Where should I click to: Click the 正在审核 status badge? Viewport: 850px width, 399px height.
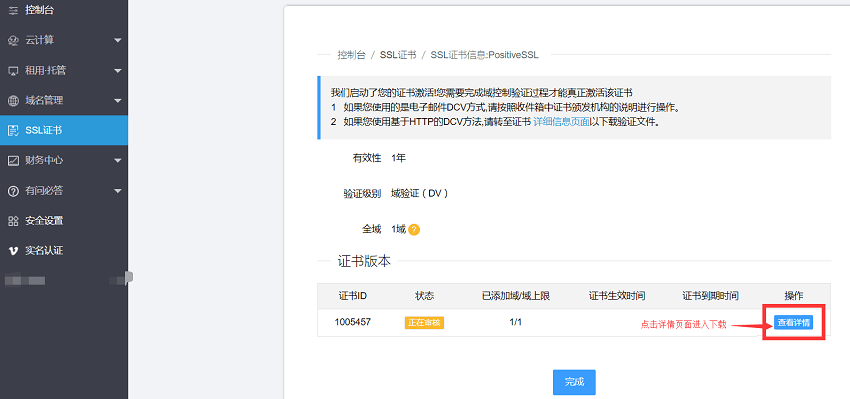(424, 323)
